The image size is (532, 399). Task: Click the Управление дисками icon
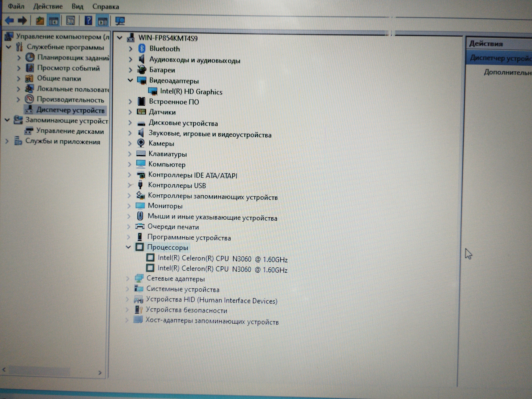click(x=29, y=131)
